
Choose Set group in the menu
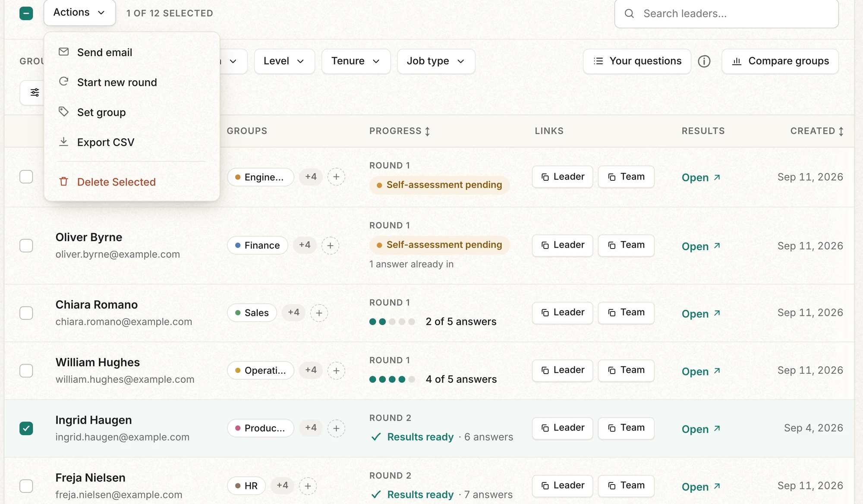pos(132,113)
